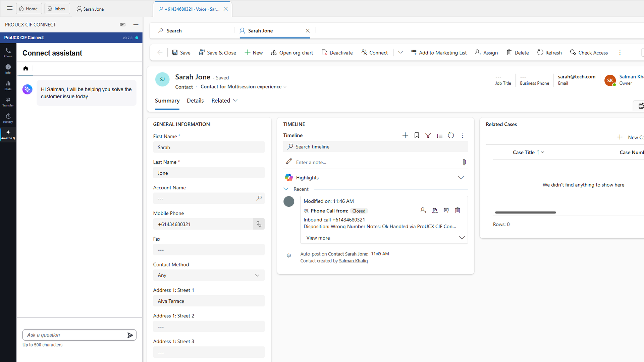Expand the Highlights section
The height and width of the screenshot is (362, 644).
coord(461,178)
